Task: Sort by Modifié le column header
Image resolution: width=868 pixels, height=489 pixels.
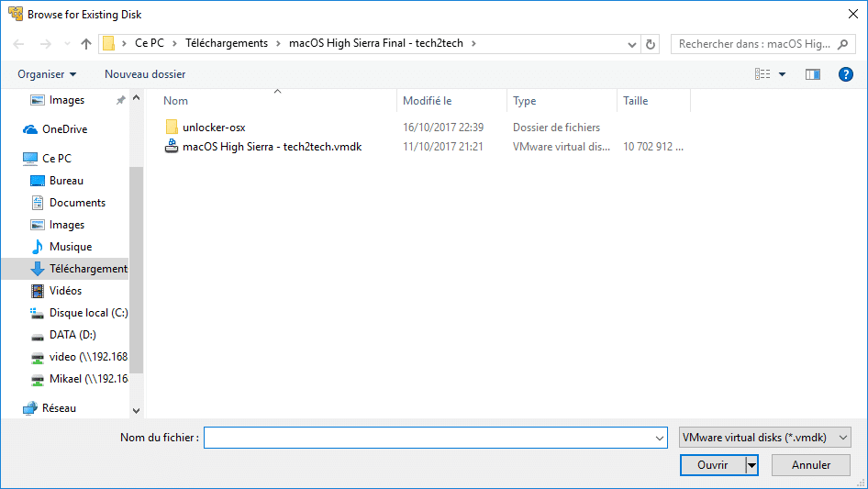Action: tap(427, 101)
